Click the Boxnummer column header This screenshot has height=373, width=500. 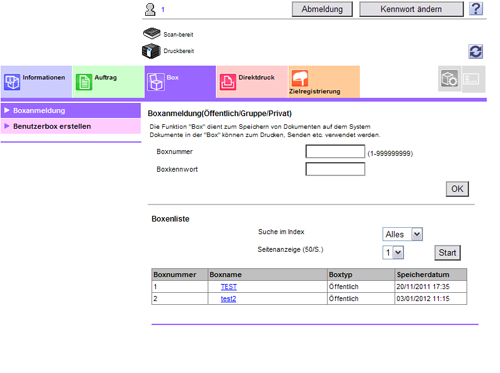click(x=180, y=275)
